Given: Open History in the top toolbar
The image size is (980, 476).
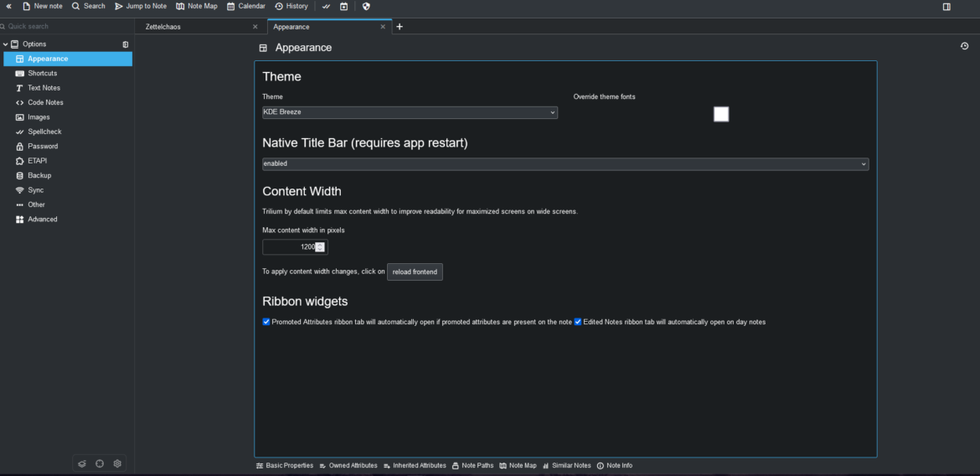Looking at the screenshot, I should point(291,6).
